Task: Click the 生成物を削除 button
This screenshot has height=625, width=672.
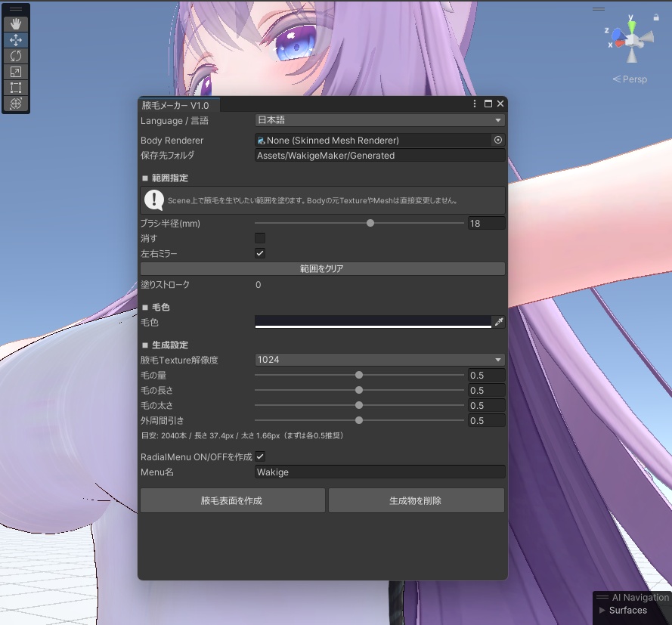Action: click(x=417, y=500)
